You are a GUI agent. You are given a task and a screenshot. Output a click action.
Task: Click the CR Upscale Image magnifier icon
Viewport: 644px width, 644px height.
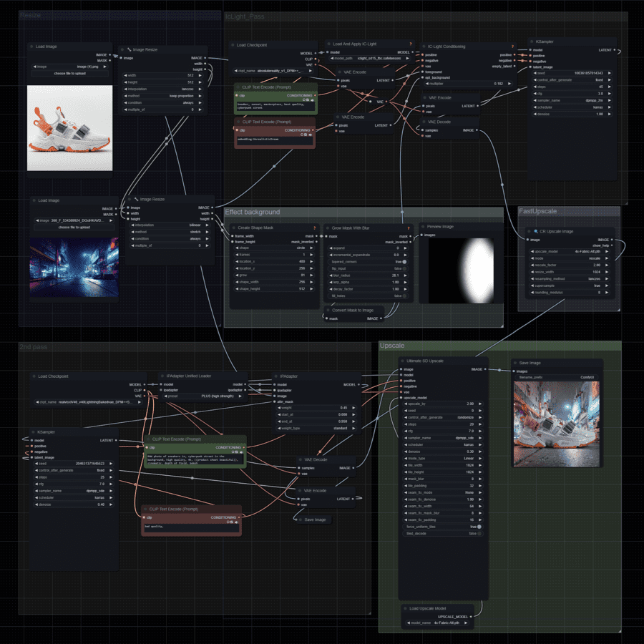(536, 231)
